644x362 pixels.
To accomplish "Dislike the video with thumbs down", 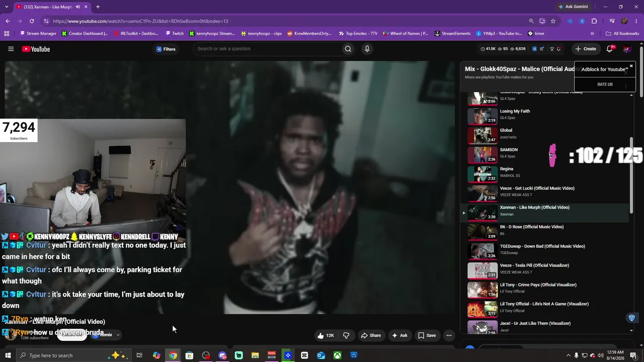I will (346, 335).
